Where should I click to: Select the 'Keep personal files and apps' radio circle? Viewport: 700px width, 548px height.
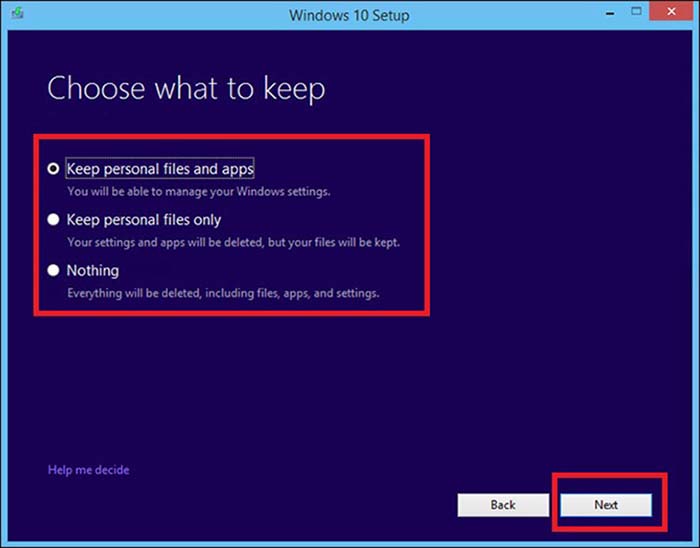pyautogui.click(x=53, y=170)
